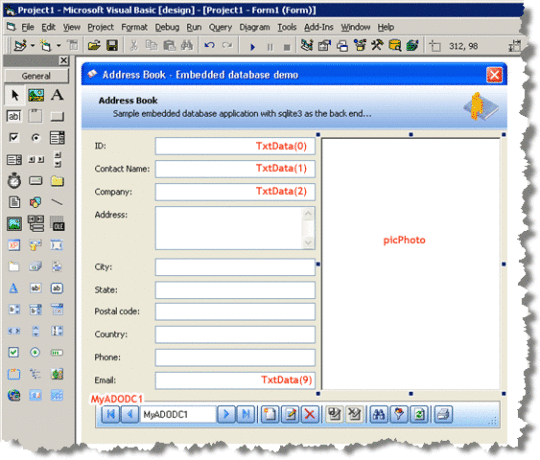Open the Properties Window
This screenshot has height=460, width=540.
pos(324,45)
